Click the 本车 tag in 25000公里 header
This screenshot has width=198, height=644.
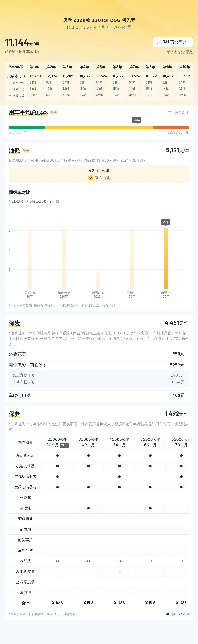click(x=64, y=445)
